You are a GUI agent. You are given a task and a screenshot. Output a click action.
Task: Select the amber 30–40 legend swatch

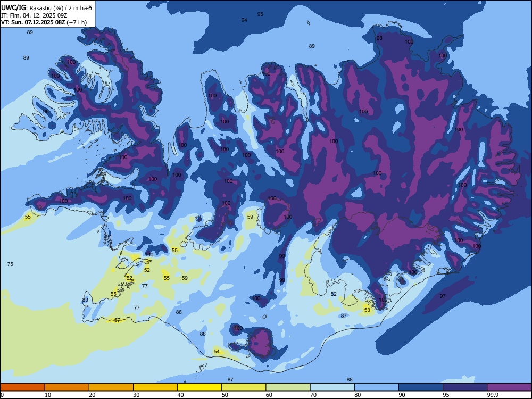click(155, 387)
